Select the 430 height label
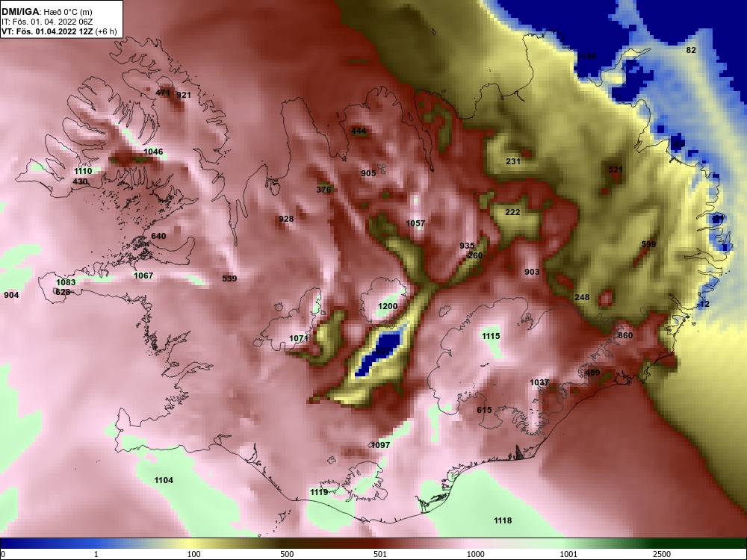The image size is (747, 560). [80, 181]
